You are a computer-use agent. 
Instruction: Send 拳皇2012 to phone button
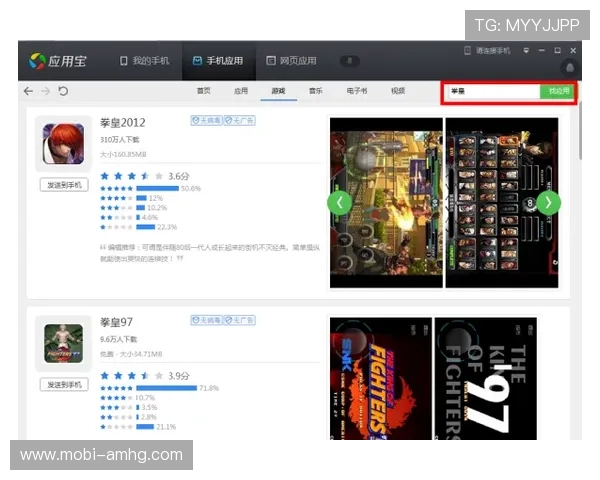pyautogui.click(x=64, y=185)
